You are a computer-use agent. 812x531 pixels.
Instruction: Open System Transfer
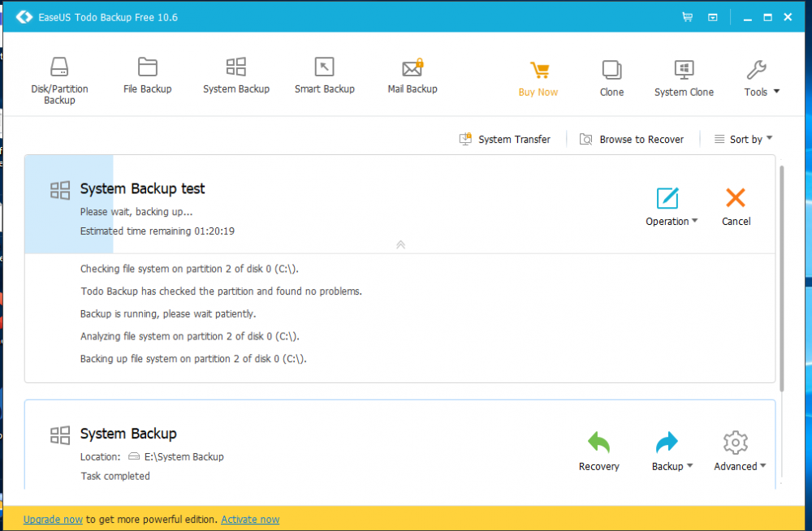[505, 139]
